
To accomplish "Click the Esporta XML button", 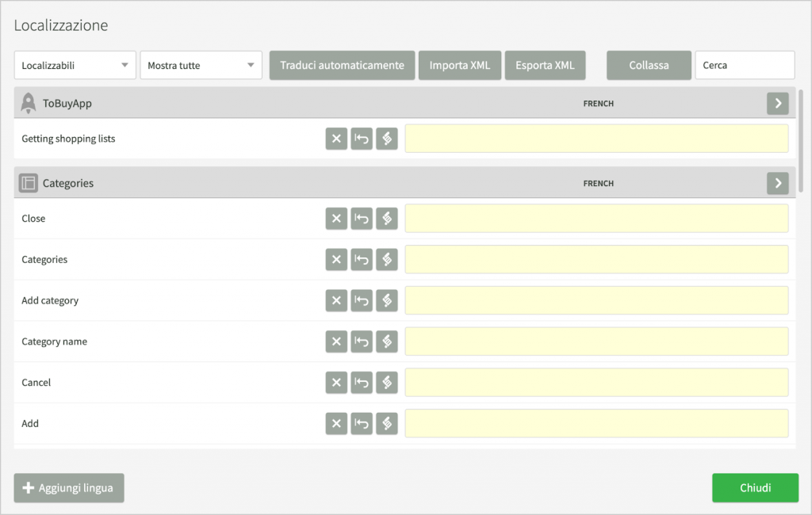I will [x=545, y=65].
